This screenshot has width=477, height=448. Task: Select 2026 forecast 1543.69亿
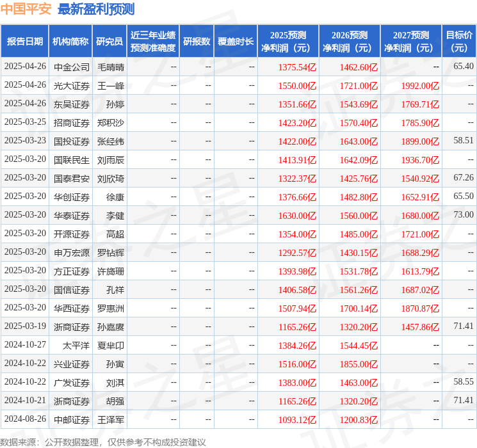[x=359, y=104]
